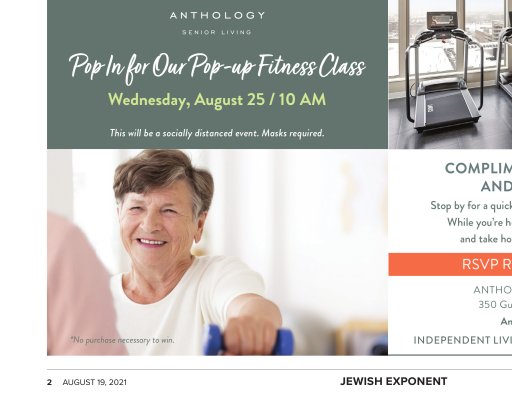Screen dimensions: 512x418
Task: Click the Anthology Senior Living logo
Action: pyautogui.click(x=217, y=23)
